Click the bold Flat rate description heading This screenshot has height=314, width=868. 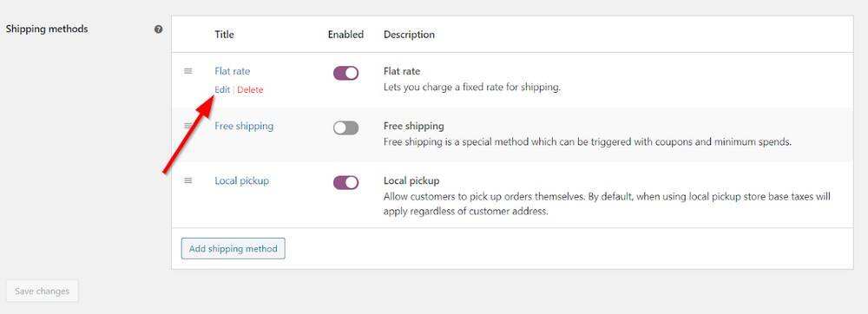pyautogui.click(x=402, y=71)
